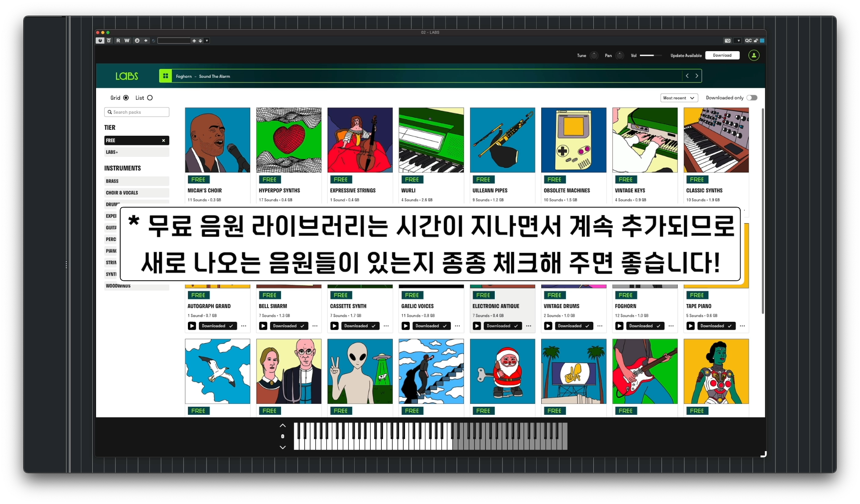Click the bypass icon next to power

tap(109, 41)
